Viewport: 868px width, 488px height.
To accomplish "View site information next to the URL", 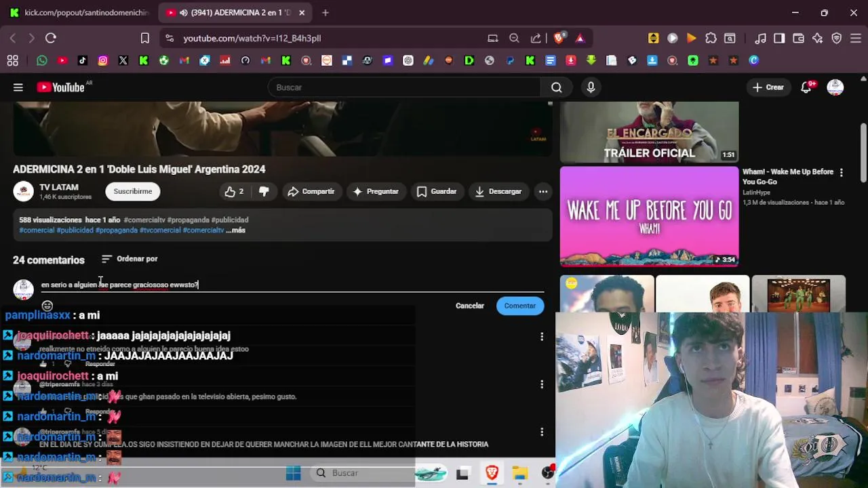I will (170, 39).
